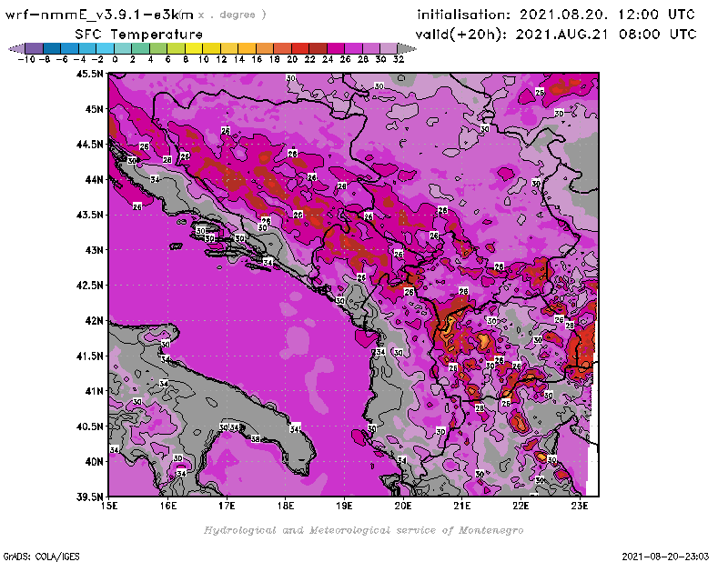Screen dimensions: 728x562
Task: Click the '-10' legend scale label
Action: tap(26, 59)
